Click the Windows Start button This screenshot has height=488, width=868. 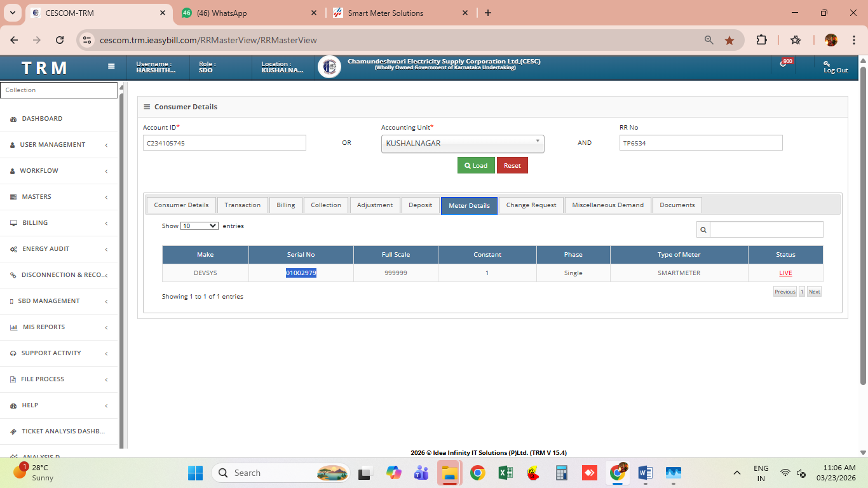pos(195,473)
